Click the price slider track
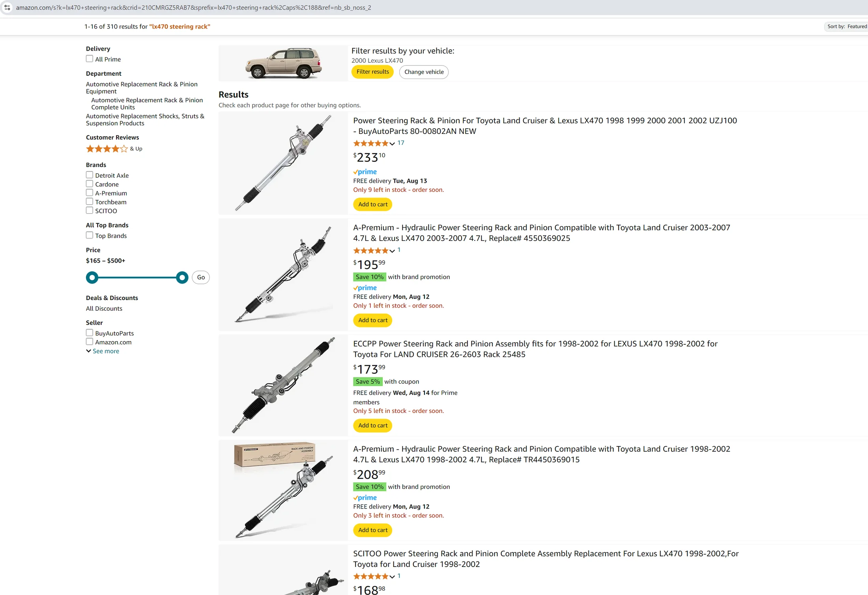This screenshot has height=595, width=868. click(x=137, y=278)
